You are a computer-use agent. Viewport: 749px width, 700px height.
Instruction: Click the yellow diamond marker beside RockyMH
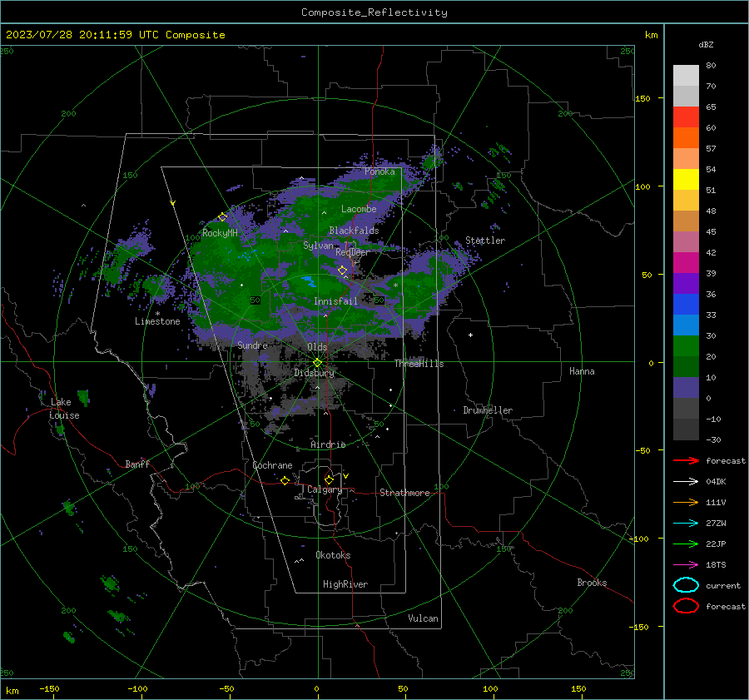click(222, 217)
